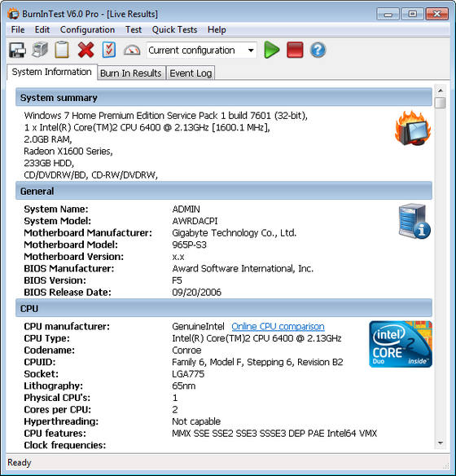Open test selection checklist icon

pyautogui.click(x=109, y=50)
